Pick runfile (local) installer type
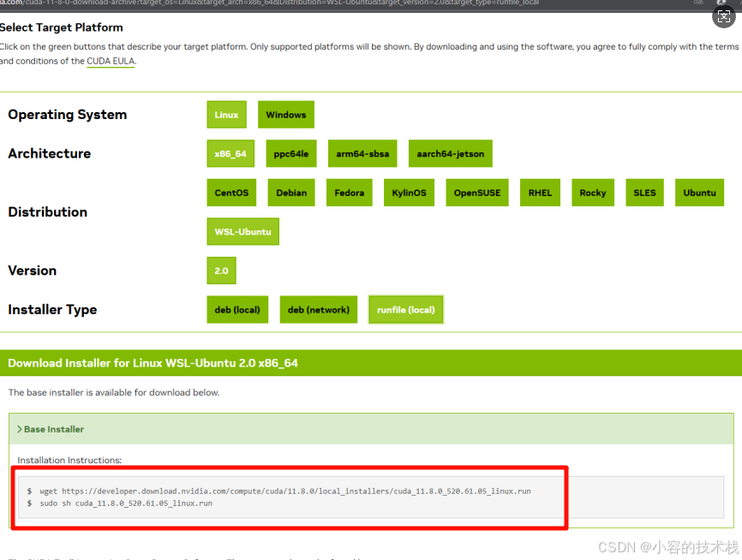The image size is (742, 560). point(406,310)
